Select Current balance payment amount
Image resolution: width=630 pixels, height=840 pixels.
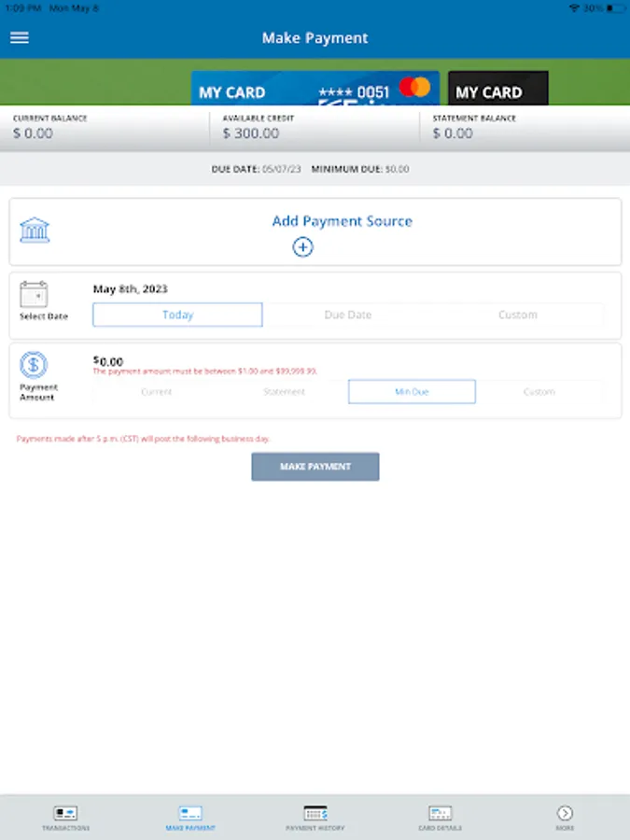157,392
